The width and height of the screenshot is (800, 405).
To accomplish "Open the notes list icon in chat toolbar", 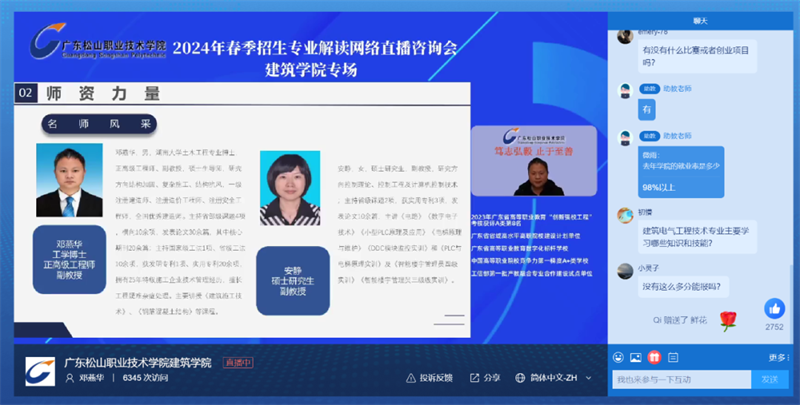I will (673, 358).
